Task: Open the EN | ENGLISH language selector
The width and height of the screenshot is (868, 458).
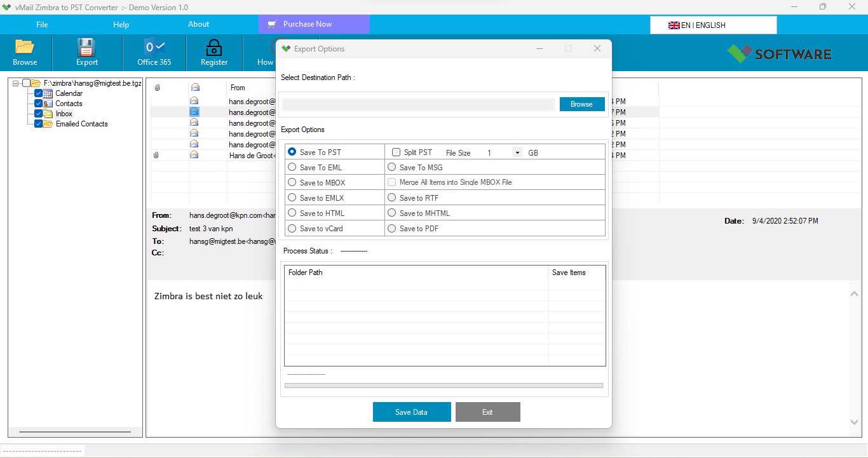Action: click(713, 25)
